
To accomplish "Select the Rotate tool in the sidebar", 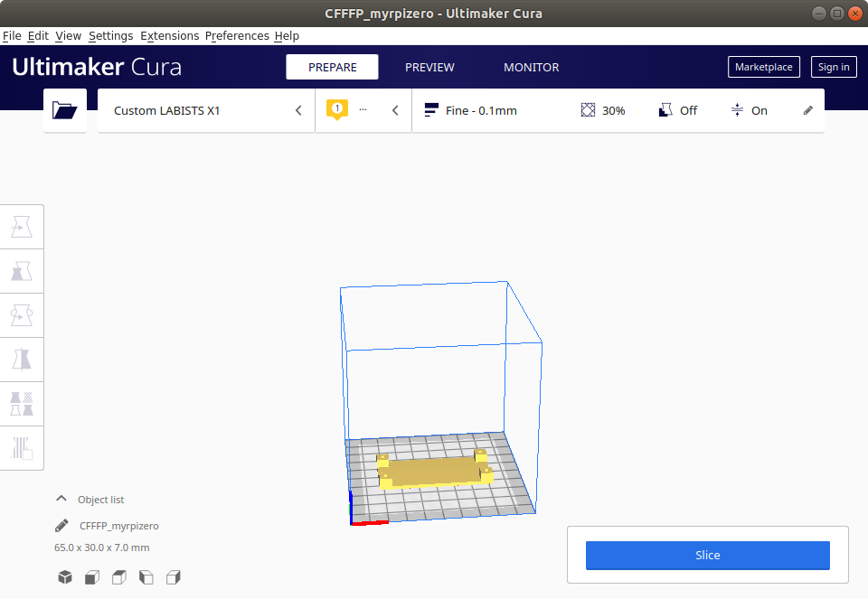I will point(22,315).
